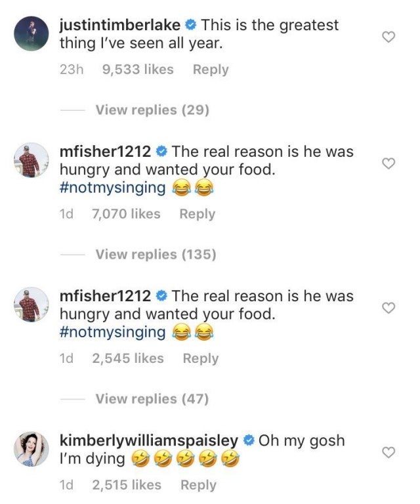Click the verified badge beside justintimberlake
Image resolution: width=420 pixels, height=504 pixels.
[190, 26]
